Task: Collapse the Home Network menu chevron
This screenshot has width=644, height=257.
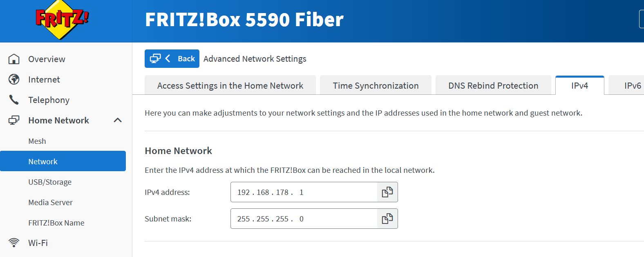Action: pyautogui.click(x=118, y=120)
